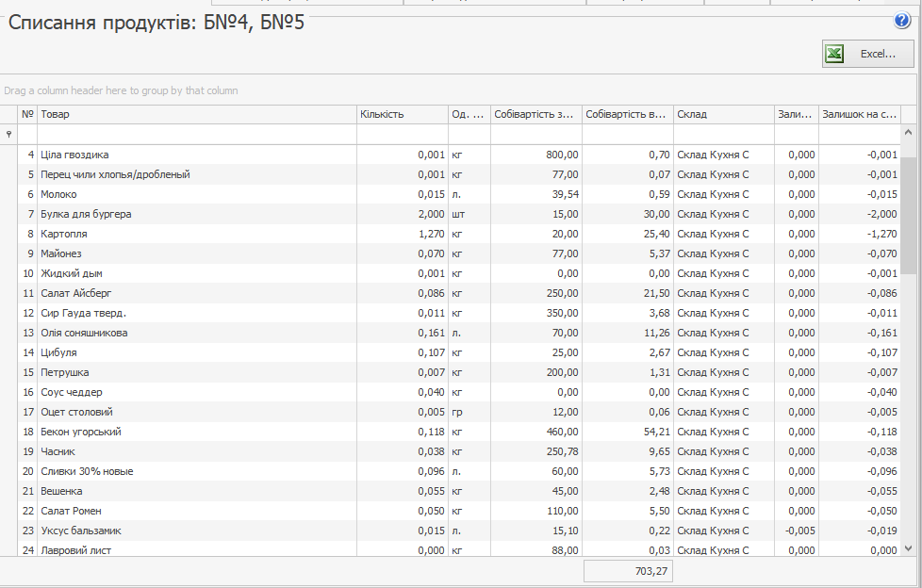The height and width of the screenshot is (588, 922).
Task: Click the total cost 703,27 summary cell
Action: [x=628, y=571]
